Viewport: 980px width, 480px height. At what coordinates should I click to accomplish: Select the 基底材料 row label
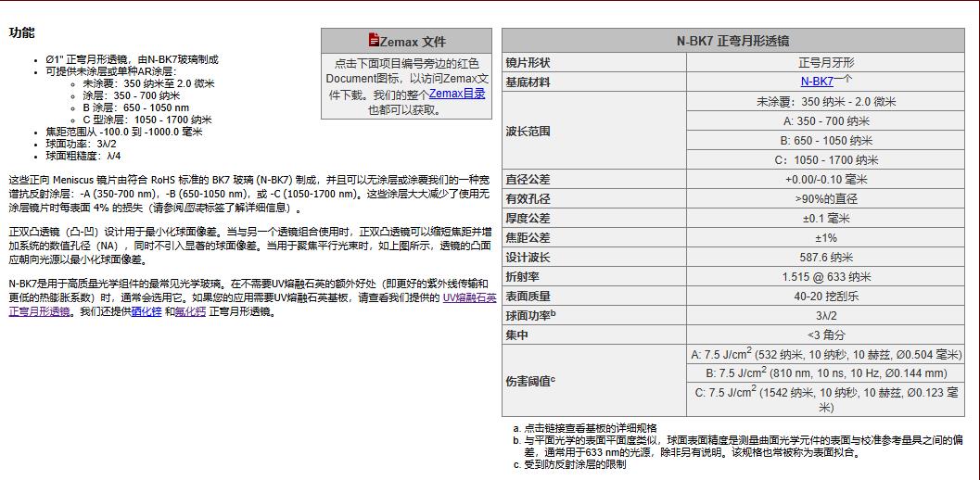click(528, 82)
